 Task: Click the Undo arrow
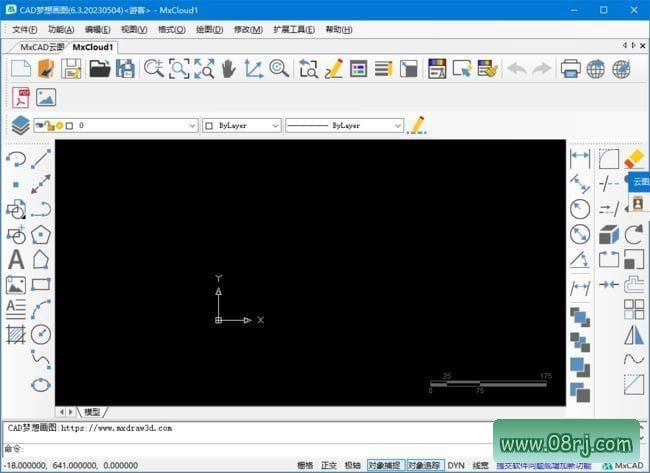[517, 68]
